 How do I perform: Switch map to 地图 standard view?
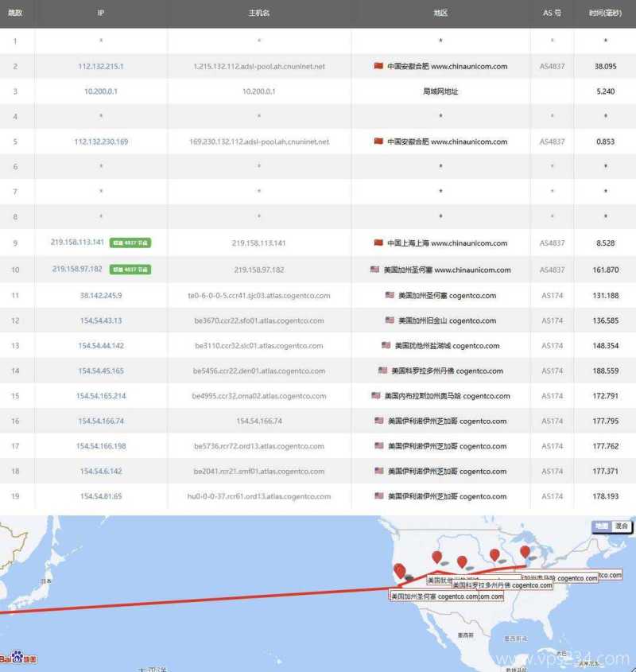[x=602, y=526]
